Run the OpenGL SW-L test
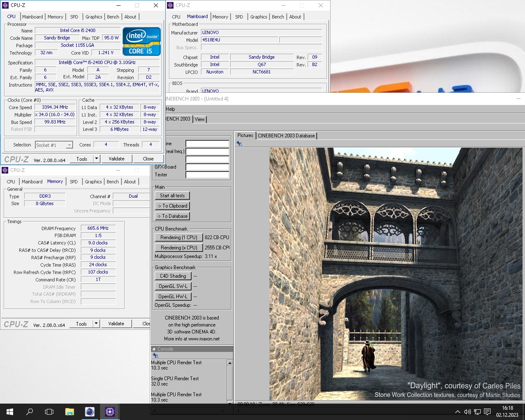The width and height of the screenshot is (525, 420). [173, 286]
